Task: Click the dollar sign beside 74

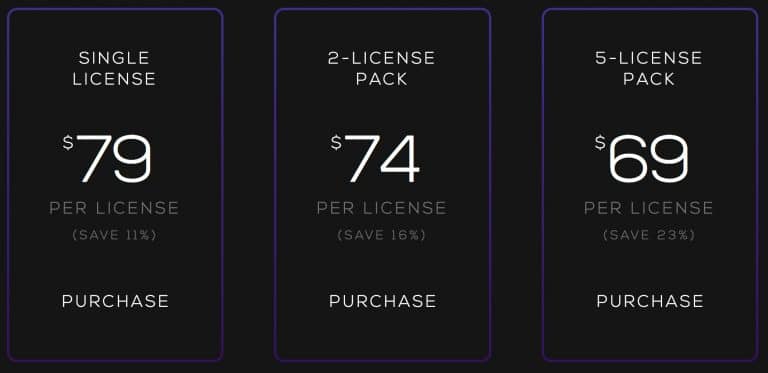Action: 336,143
